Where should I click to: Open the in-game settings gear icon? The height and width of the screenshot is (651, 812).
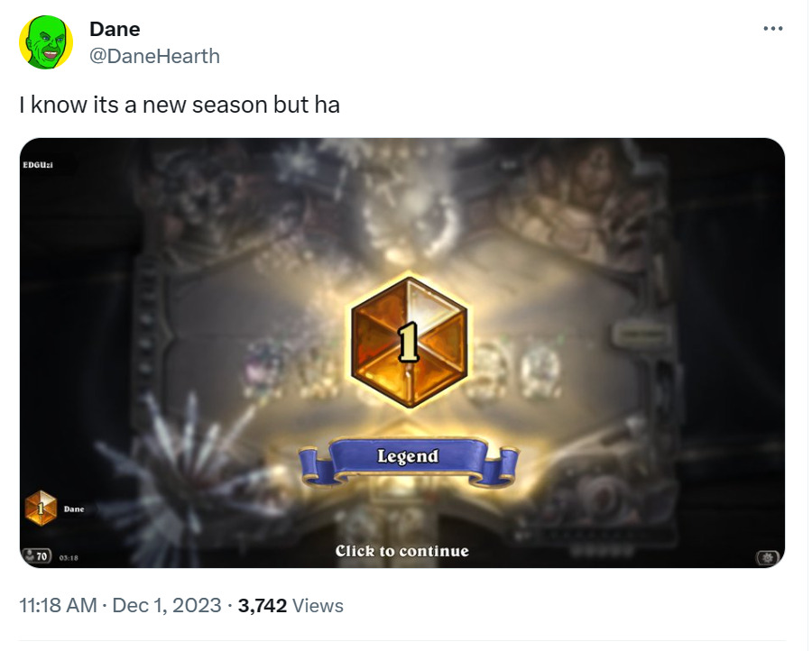[768, 557]
